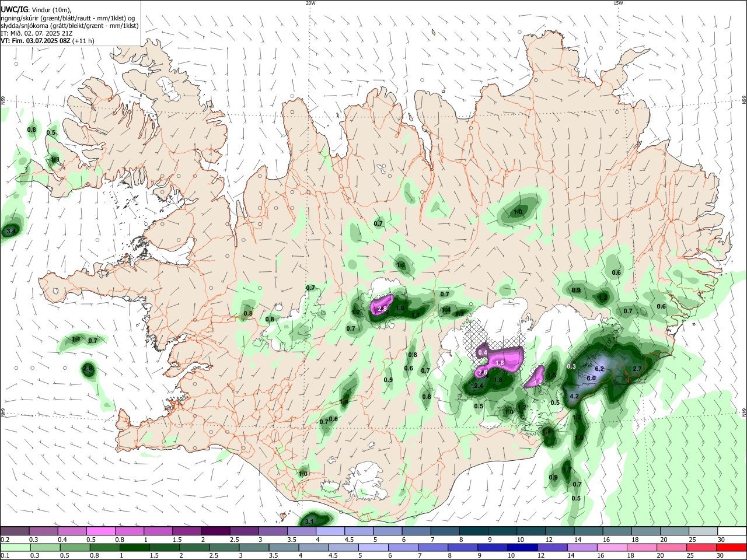Image resolution: width=747 pixels, height=560 pixels.
Task: Select the darkest purple swatch labeled 2
Action: point(215,531)
